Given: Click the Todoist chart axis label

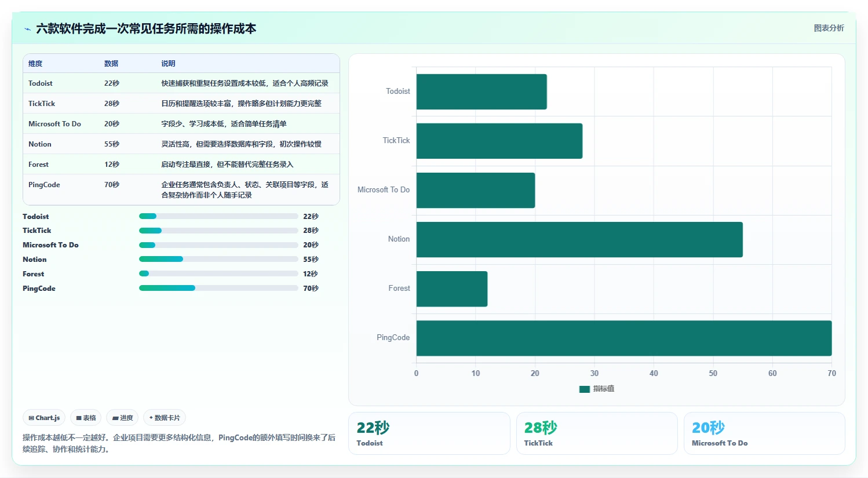Looking at the screenshot, I should (x=398, y=92).
